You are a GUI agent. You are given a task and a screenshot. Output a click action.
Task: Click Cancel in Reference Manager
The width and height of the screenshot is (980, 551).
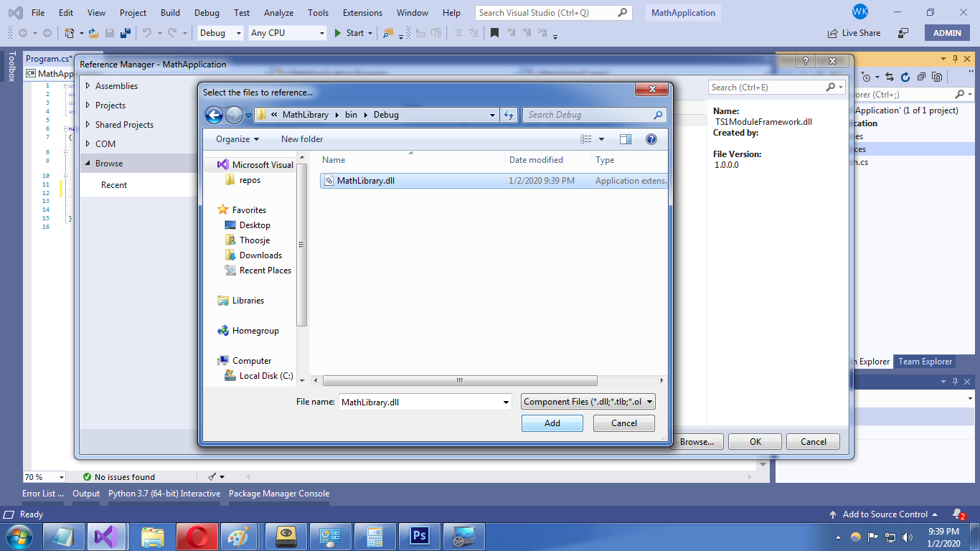814,442
